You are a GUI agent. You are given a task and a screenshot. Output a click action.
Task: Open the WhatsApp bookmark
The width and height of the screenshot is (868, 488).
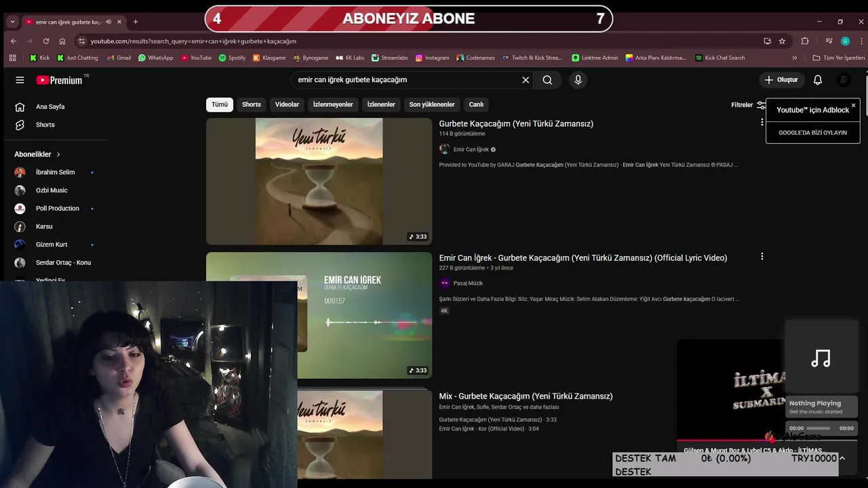(156, 58)
